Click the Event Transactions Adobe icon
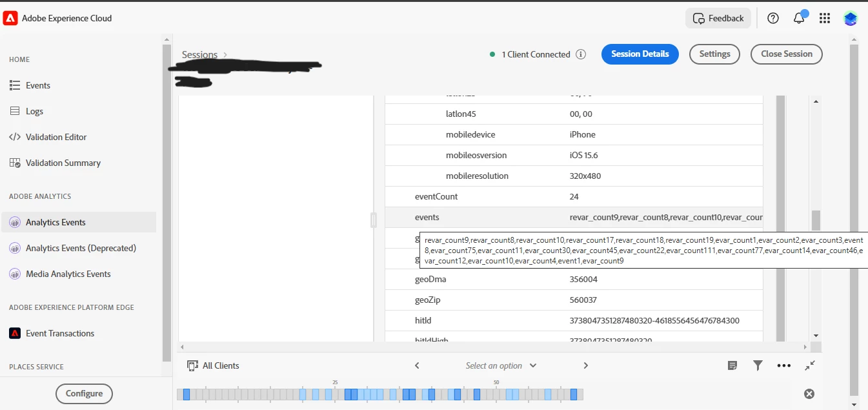Image resolution: width=868 pixels, height=410 pixels. (x=15, y=333)
